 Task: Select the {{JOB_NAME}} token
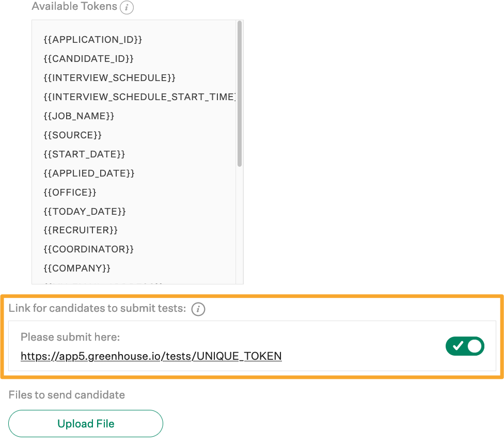point(78,116)
